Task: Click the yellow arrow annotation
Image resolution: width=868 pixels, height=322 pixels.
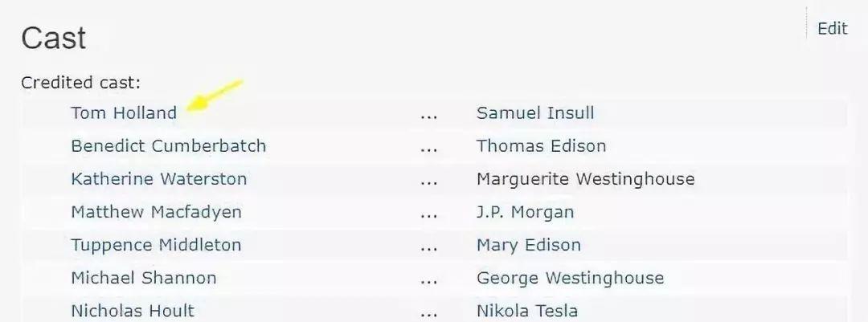Action: (x=215, y=96)
